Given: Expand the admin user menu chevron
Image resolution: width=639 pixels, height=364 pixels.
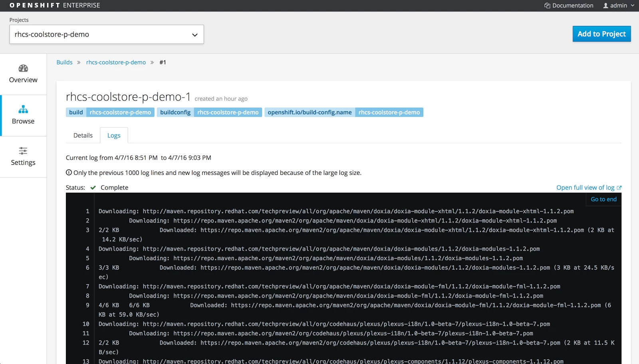Looking at the screenshot, I should [633, 6].
